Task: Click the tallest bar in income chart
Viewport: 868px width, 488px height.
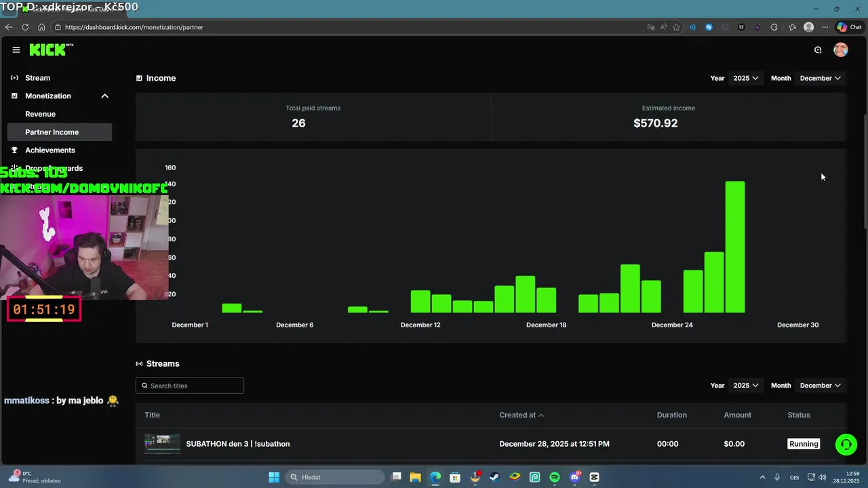Action: [735, 247]
